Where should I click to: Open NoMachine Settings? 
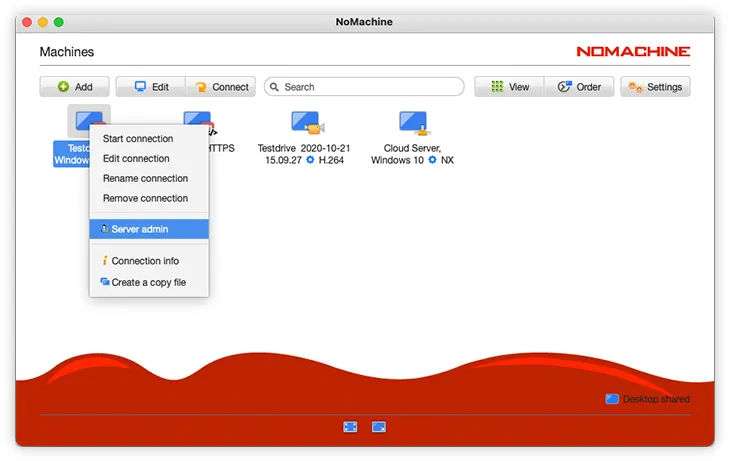click(x=655, y=87)
